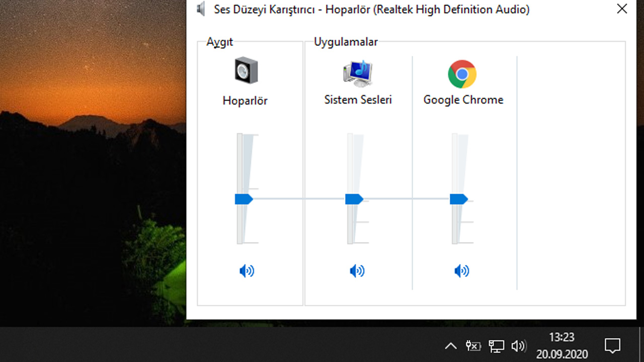Click the network icon in the tray
Screen dimensions: 644x362
tap(496, 346)
